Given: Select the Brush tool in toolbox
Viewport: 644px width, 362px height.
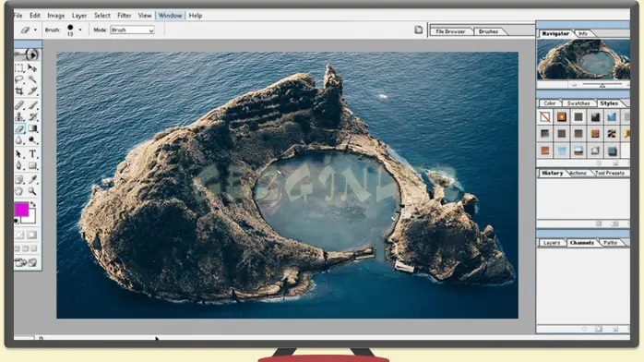Looking at the screenshot, I should [32, 105].
